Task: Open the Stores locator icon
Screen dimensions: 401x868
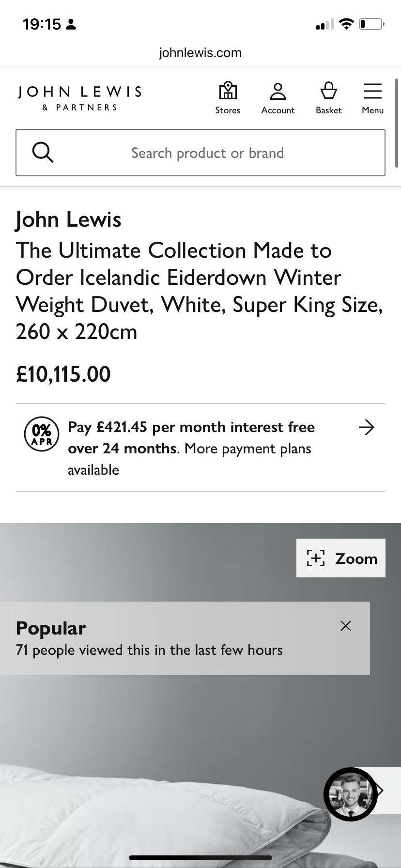Action: tap(228, 98)
